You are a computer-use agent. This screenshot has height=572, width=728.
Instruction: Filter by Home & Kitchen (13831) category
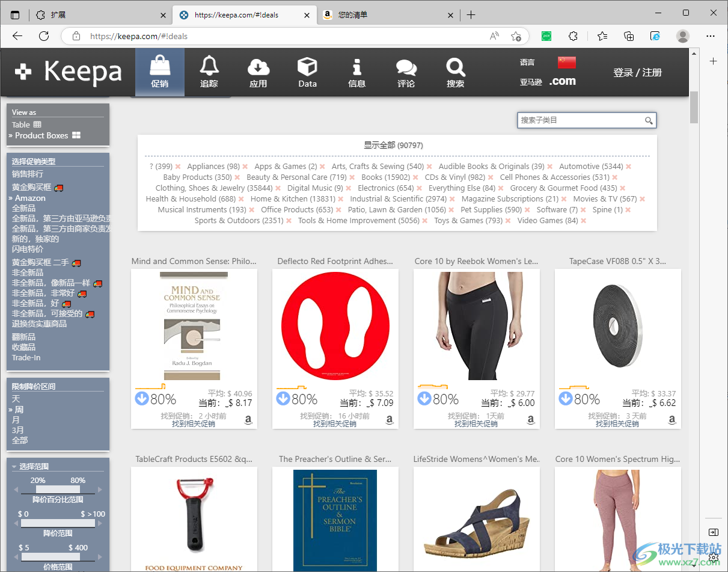click(293, 199)
